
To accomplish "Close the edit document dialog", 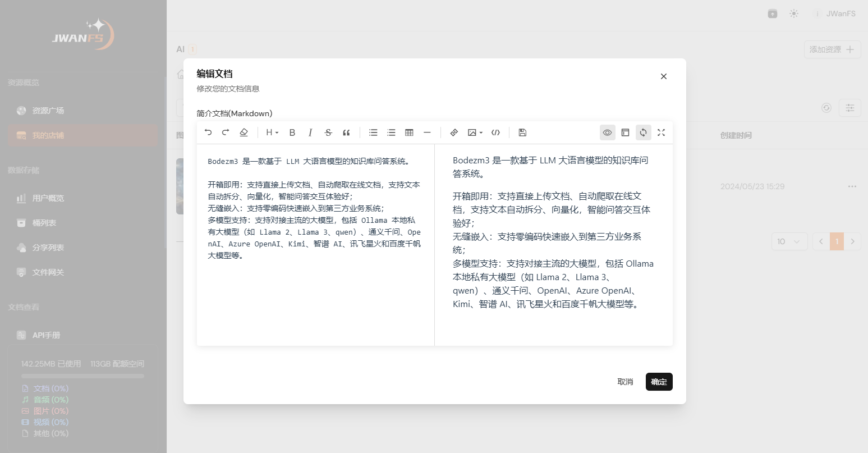I will 664,76.
